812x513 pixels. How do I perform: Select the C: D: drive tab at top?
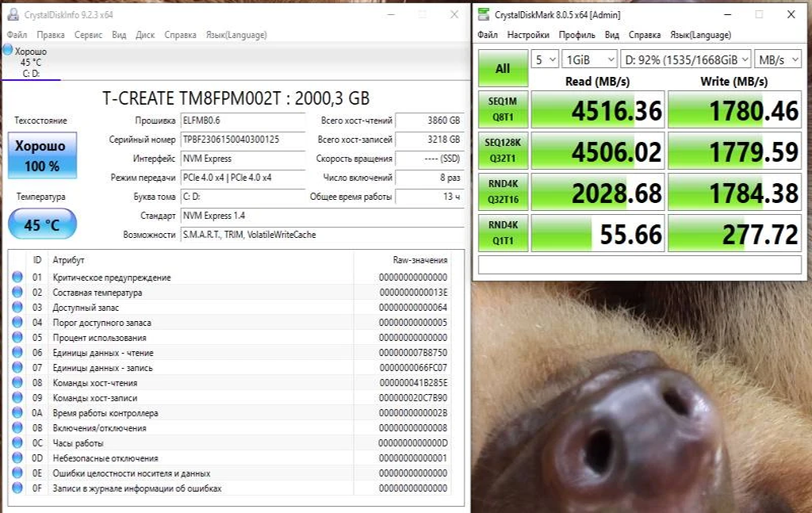click(x=31, y=62)
